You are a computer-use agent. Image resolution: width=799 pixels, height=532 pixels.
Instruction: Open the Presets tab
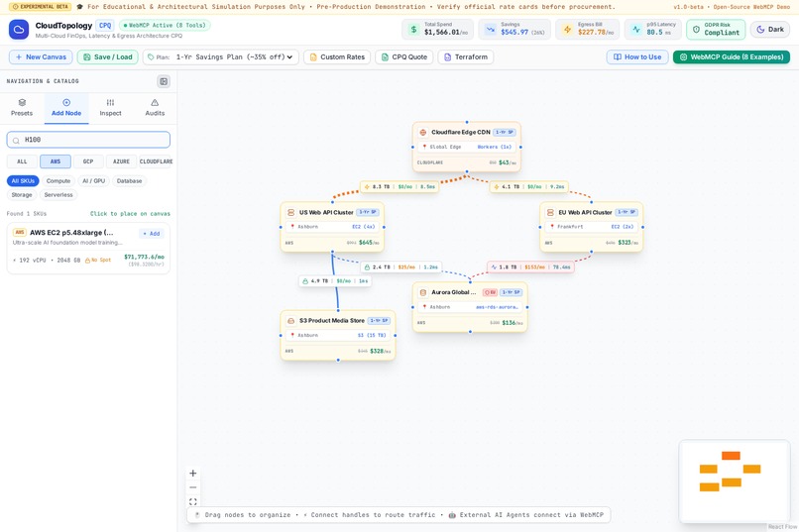(x=22, y=108)
